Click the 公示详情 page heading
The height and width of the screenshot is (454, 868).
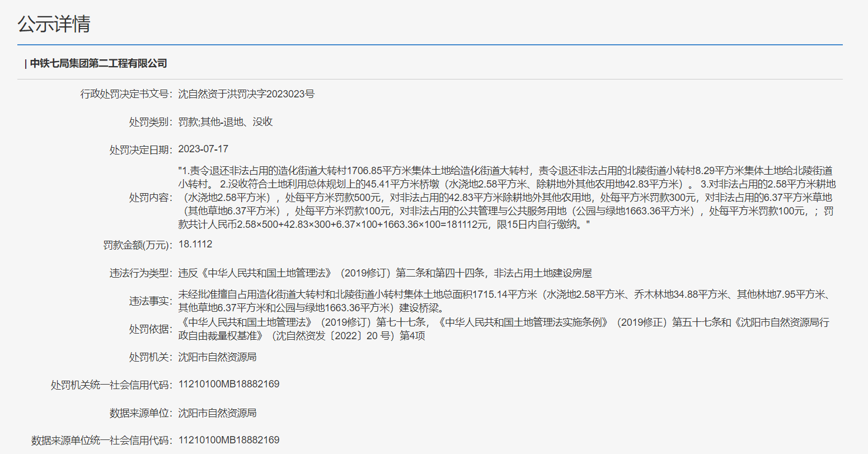pyautogui.click(x=54, y=24)
